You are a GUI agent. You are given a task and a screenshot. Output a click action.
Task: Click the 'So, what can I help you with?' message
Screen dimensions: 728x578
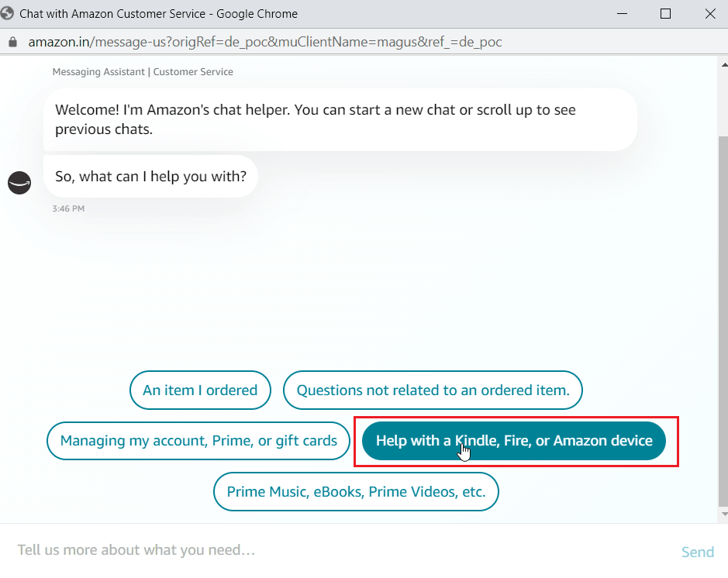coord(150,177)
